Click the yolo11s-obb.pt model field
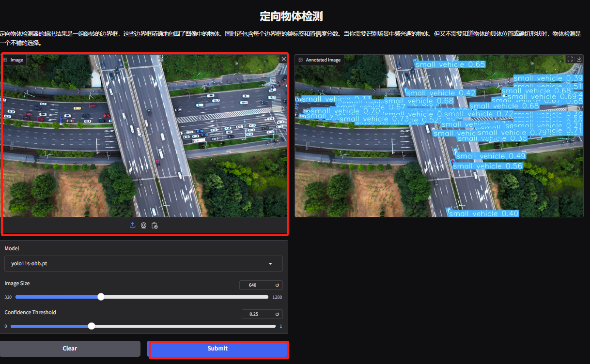This screenshot has height=364, width=590. point(136,264)
